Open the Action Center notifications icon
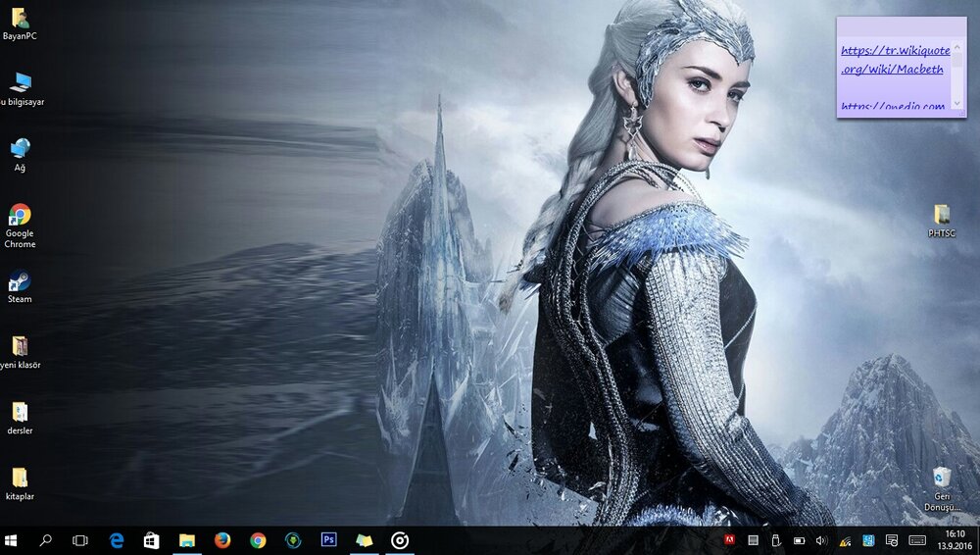The image size is (980, 555). coord(892,540)
